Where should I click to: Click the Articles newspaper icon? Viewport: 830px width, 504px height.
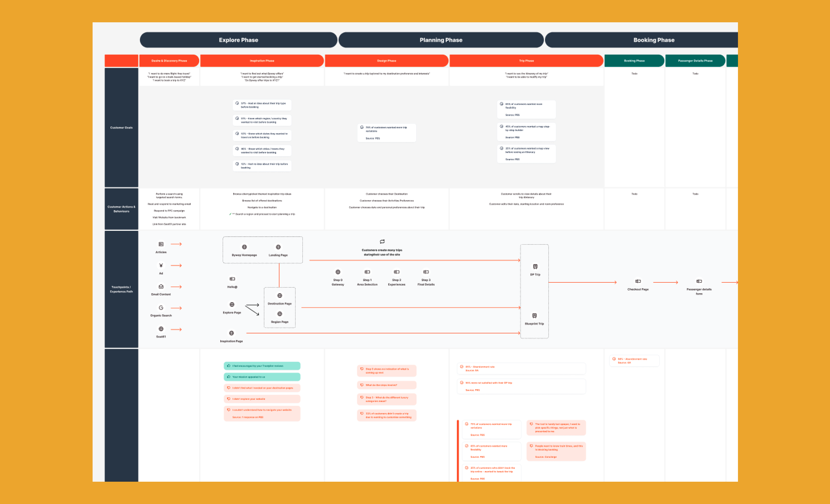[161, 244]
